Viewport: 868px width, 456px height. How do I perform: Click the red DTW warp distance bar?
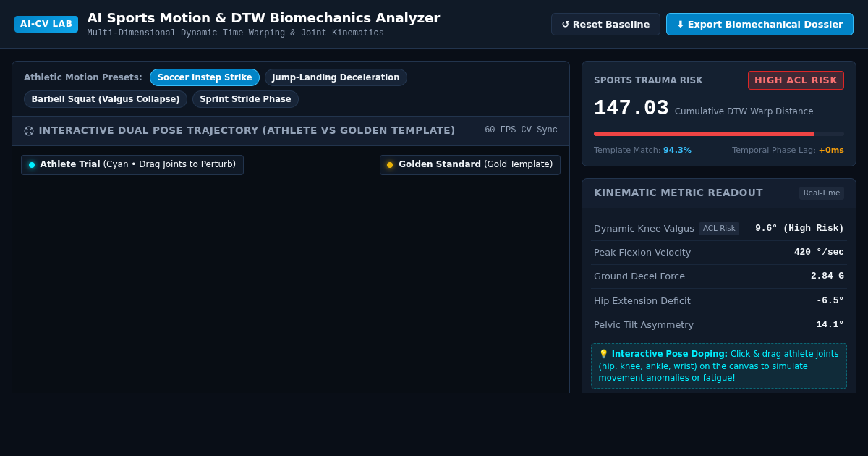(704, 134)
